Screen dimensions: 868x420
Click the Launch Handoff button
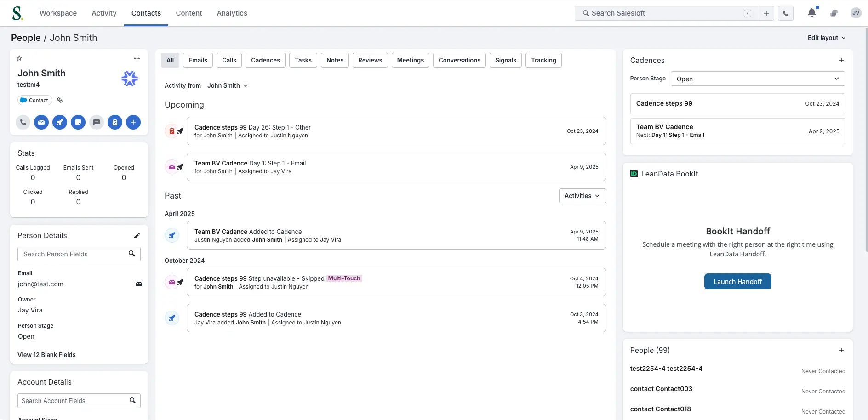[x=738, y=282]
